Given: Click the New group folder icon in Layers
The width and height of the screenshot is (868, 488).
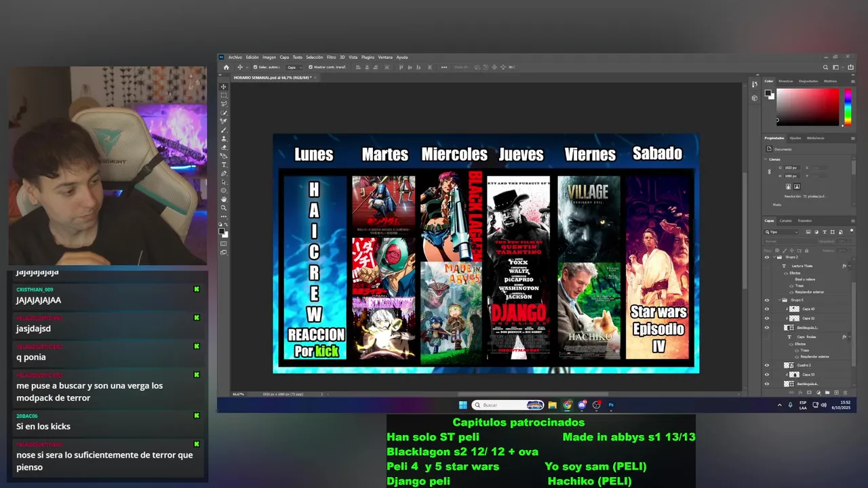Looking at the screenshot, I should (827, 392).
